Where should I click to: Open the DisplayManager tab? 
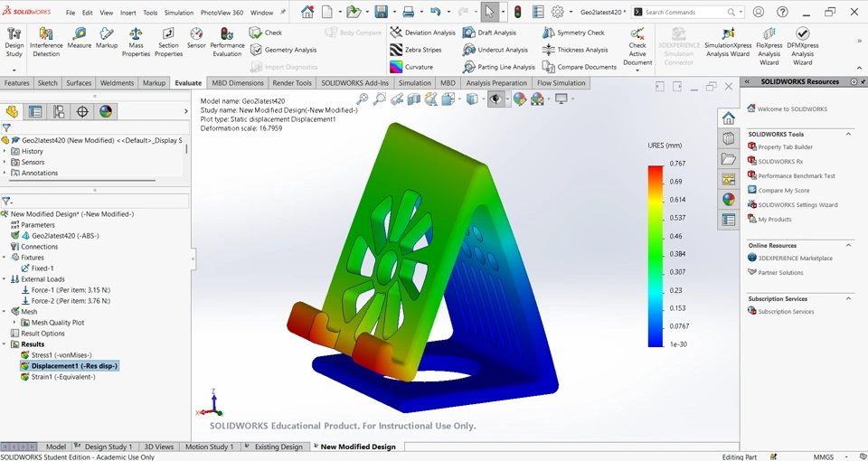click(x=106, y=112)
